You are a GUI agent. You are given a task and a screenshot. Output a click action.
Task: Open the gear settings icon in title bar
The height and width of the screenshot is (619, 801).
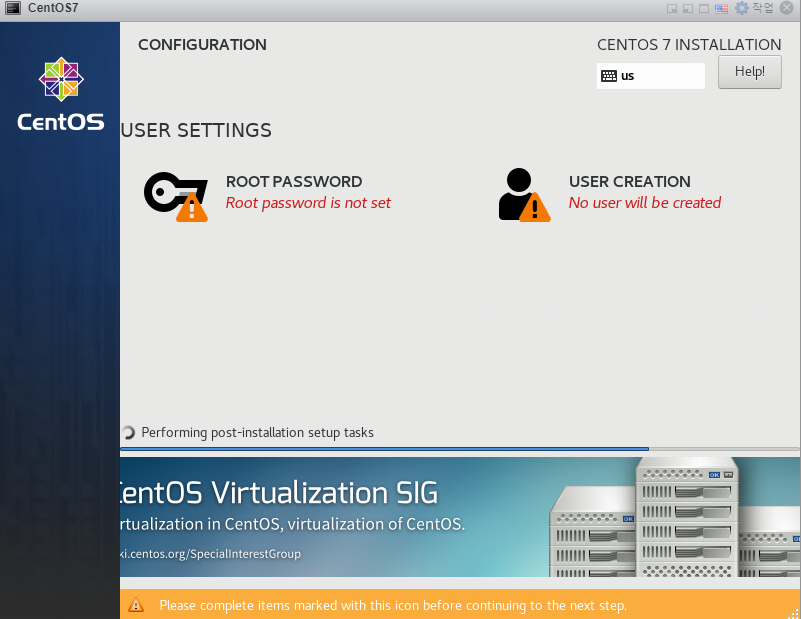[x=741, y=8]
